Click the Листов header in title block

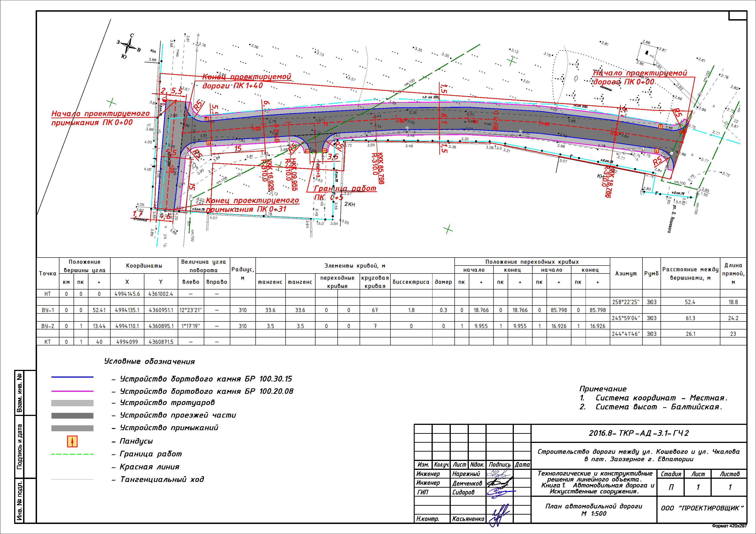pos(730,474)
